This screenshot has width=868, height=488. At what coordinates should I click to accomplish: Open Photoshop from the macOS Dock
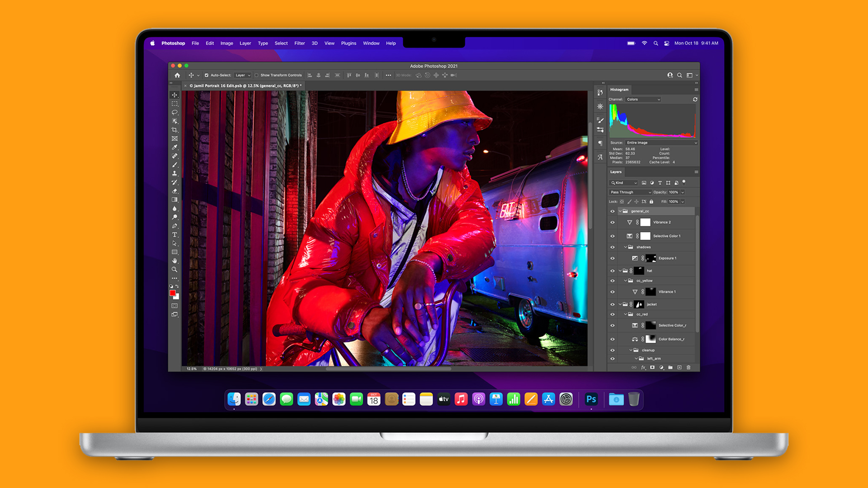590,399
